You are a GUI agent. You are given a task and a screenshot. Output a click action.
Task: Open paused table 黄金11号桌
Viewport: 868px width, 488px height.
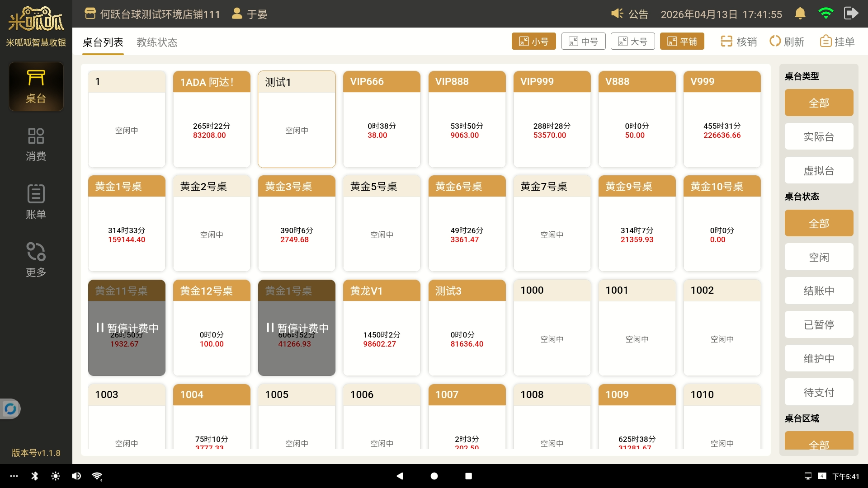pyautogui.click(x=127, y=328)
